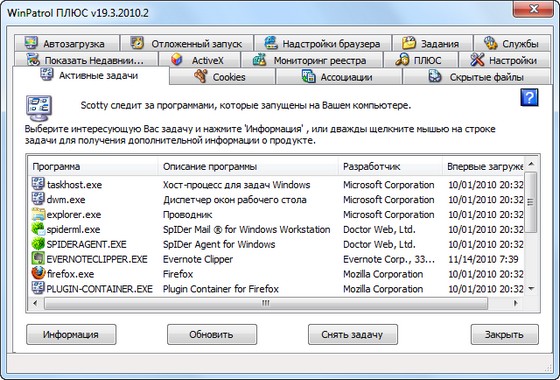Click the Информация button
This screenshot has width=560, height=380.
(71, 334)
